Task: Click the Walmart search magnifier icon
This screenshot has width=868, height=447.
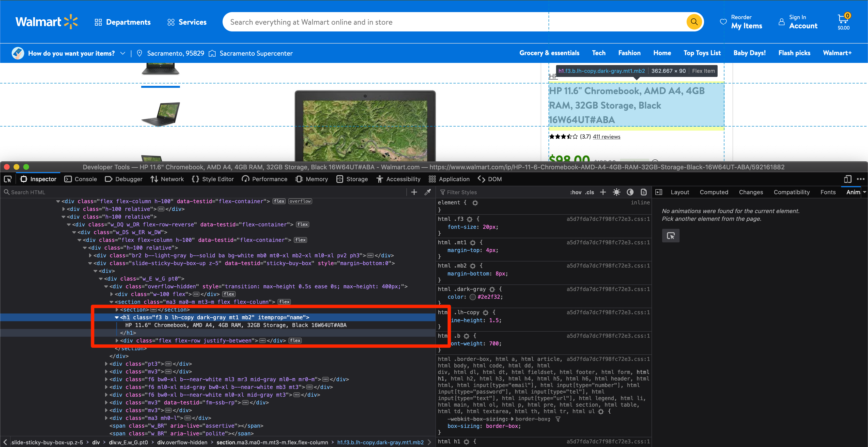Action: click(694, 22)
